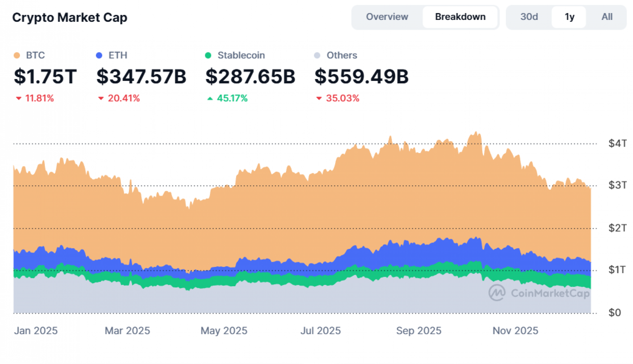Choose the 1y time range
Viewport: 633px width, 364px height.
pos(569,17)
